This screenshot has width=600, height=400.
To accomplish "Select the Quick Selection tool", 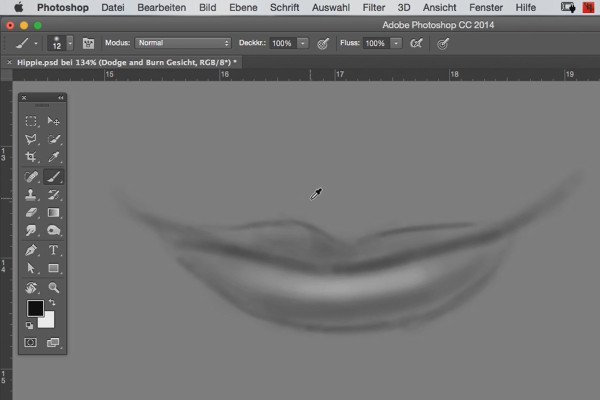I will (x=53, y=139).
